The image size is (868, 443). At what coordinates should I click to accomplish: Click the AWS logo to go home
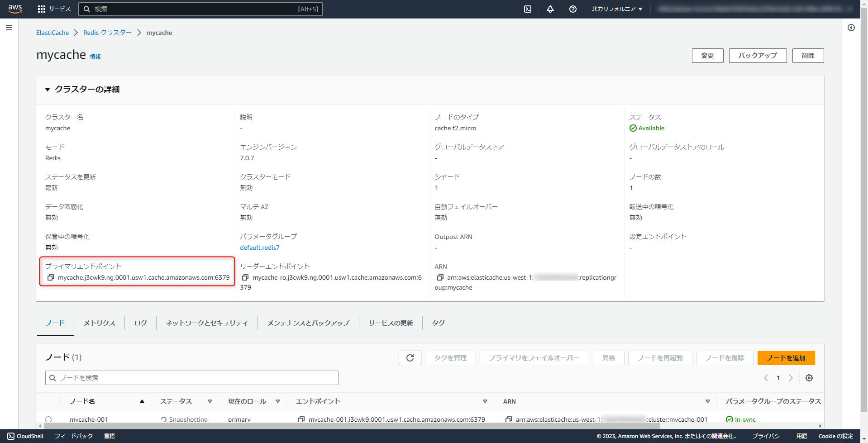[15, 9]
